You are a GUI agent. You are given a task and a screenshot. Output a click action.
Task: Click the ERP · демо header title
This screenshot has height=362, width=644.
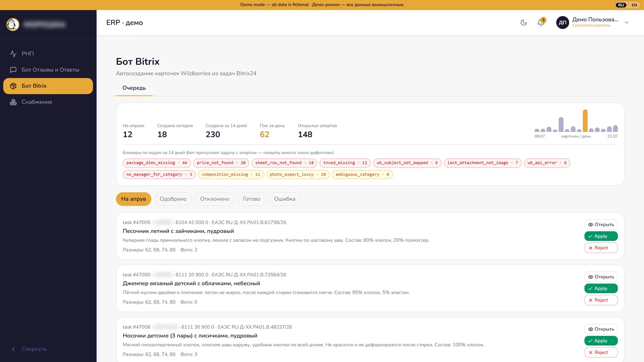[125, 23]
